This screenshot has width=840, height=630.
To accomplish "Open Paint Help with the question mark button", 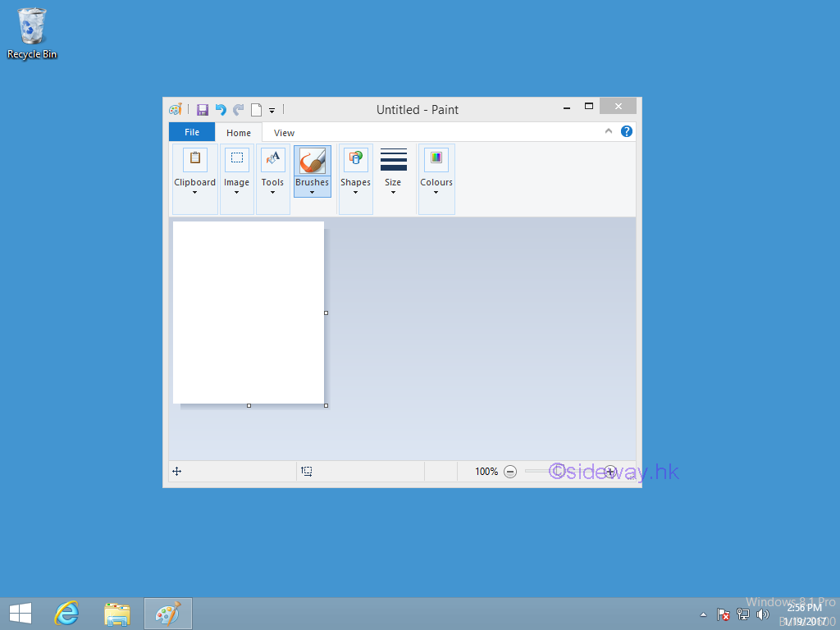I will [x=626, y=130].
